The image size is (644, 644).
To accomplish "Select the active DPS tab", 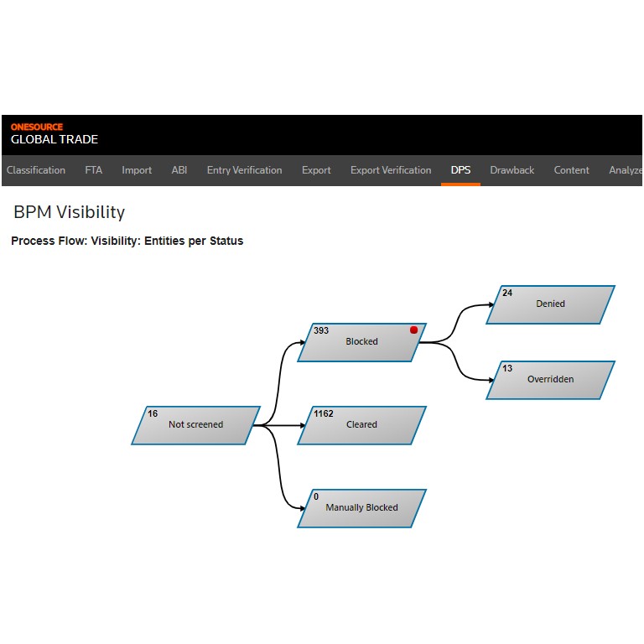I will point(461,170).
